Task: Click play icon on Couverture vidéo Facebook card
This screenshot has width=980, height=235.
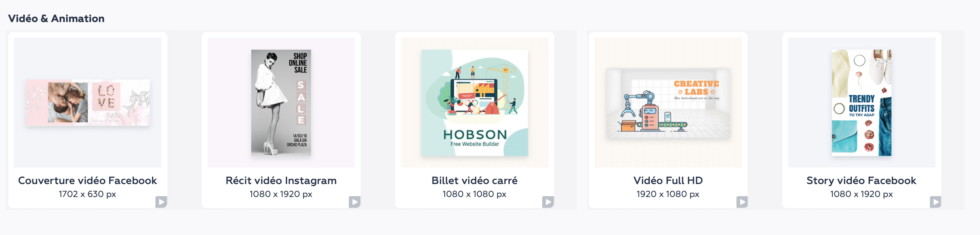Action: (161, 202)
